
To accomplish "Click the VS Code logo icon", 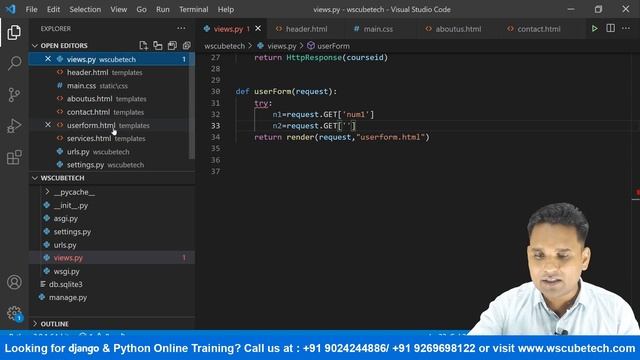I will 11,9.
